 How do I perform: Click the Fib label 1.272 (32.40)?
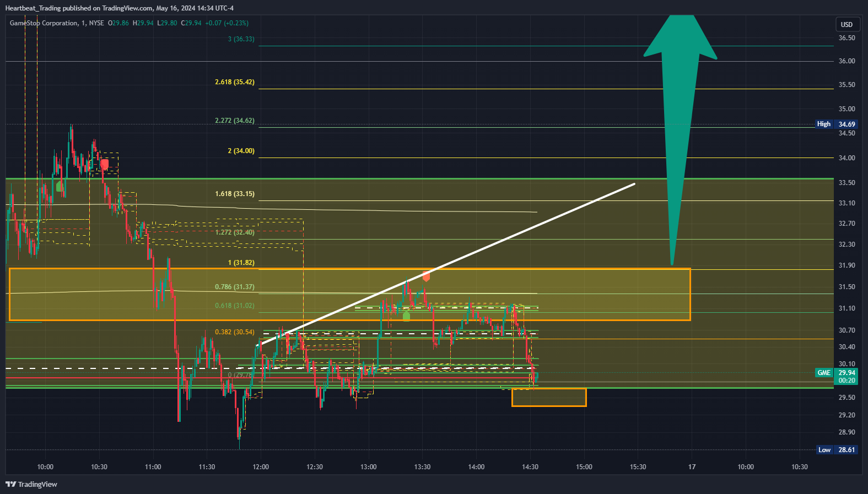[x=235, y=232]
